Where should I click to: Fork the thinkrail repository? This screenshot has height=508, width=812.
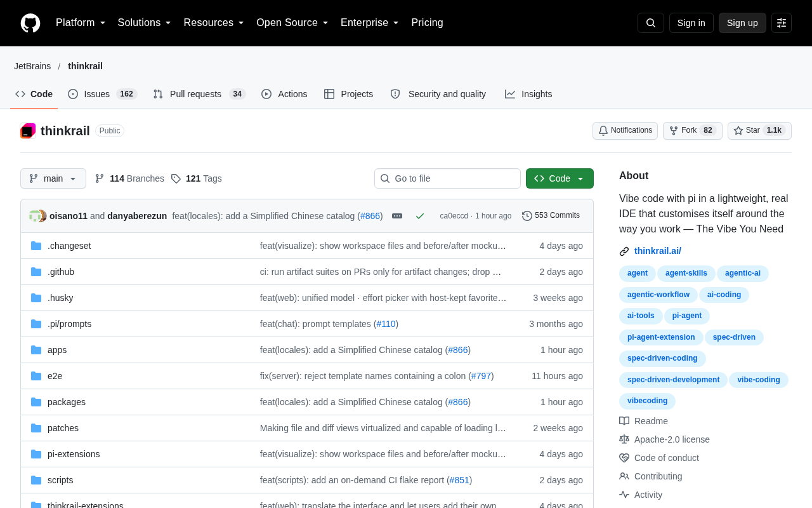tap(692, 131)
